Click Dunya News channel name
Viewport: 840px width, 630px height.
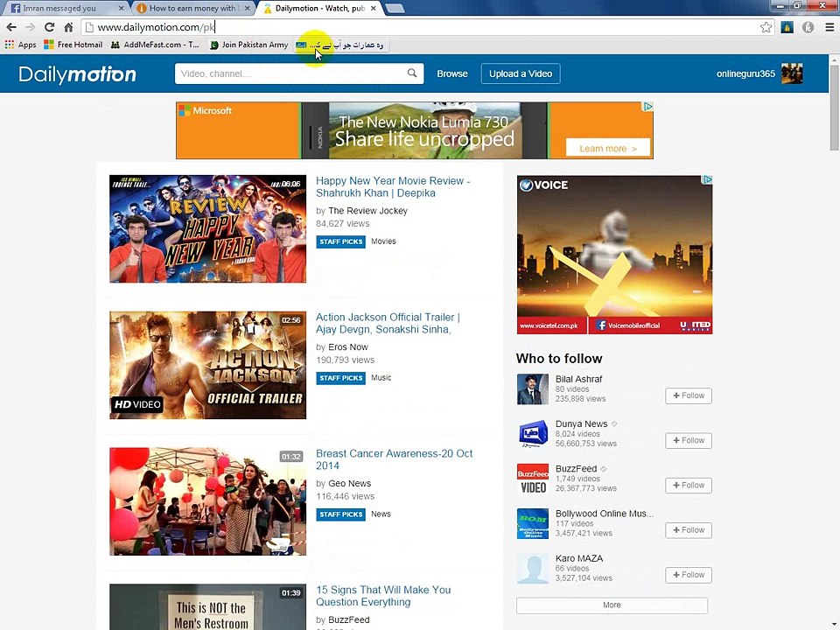581,423
